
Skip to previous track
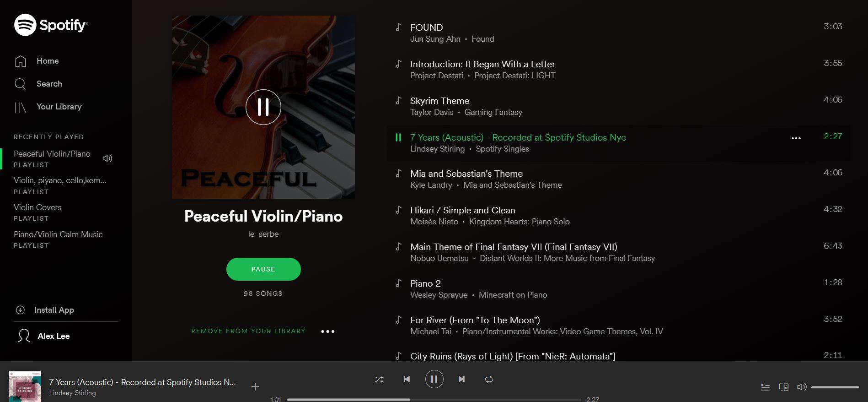407,379
